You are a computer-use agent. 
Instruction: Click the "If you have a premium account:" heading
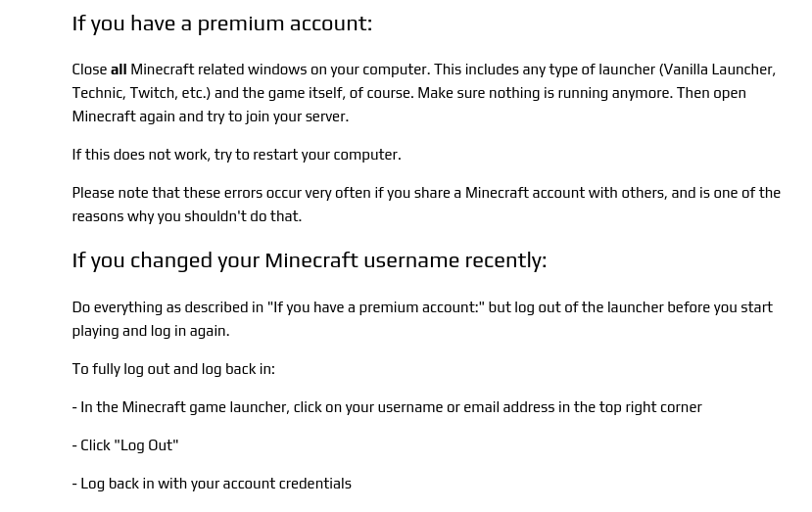tap(222, 23)
